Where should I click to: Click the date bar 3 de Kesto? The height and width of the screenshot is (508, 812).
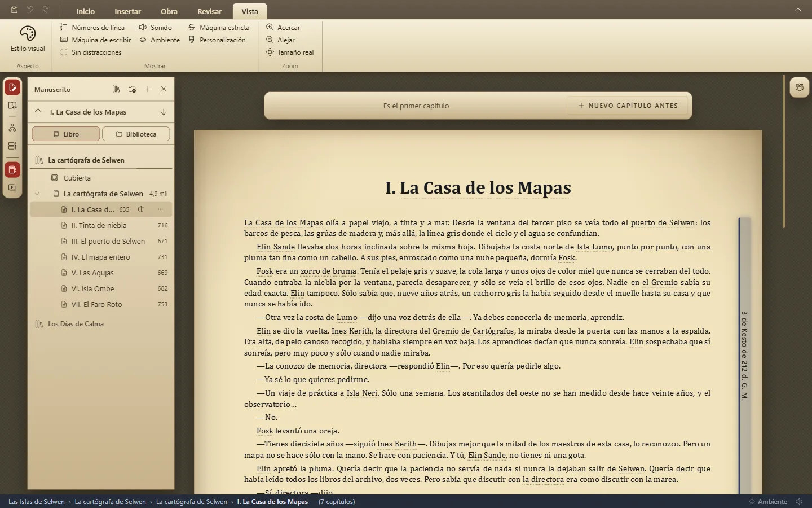point(744,356)
